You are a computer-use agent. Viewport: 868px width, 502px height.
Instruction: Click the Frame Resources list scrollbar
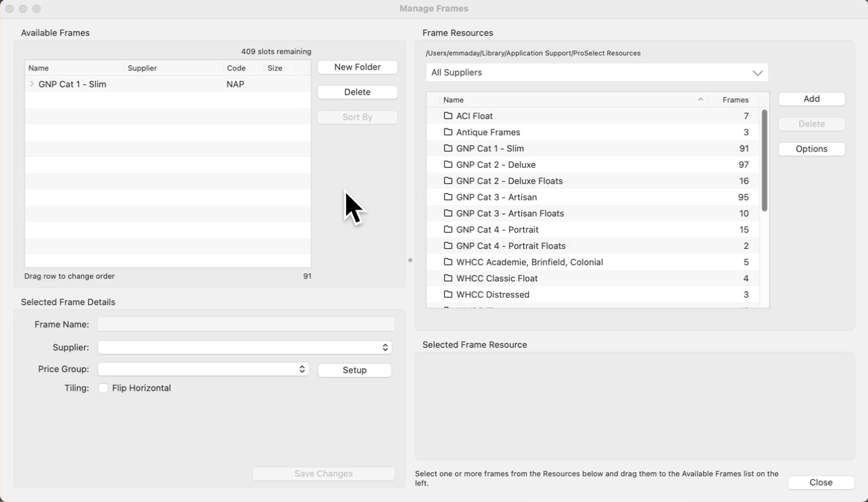coord(765,160)
